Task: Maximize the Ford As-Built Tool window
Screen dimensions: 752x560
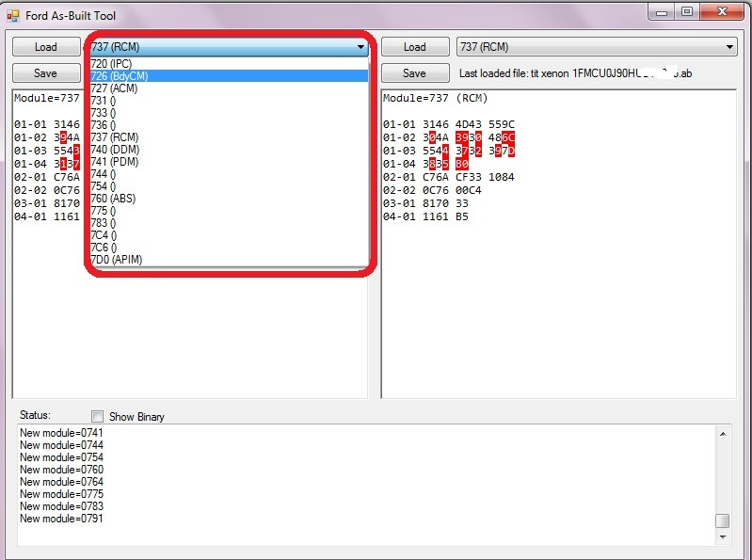Action: 687,12
